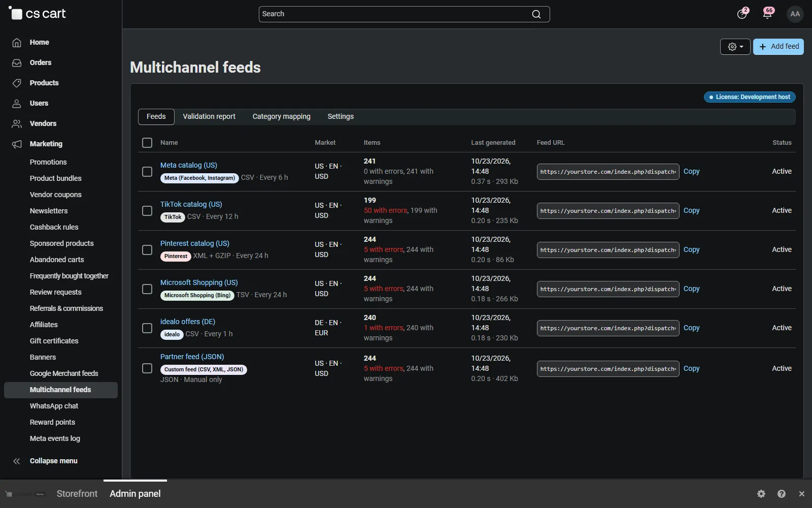Open bottom bar settings gear icon

point(761,494)
